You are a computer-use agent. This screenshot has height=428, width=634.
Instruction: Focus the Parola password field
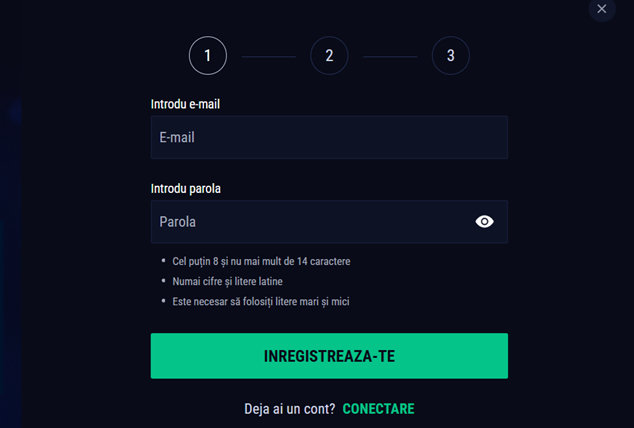[x=310, y=222]
